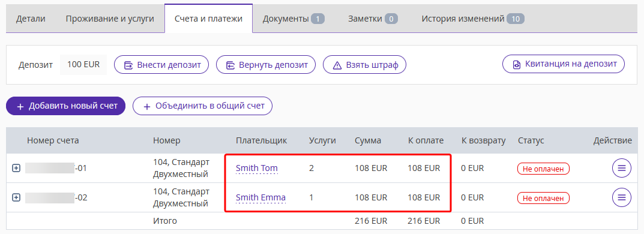Click Не оплачен status of second invoice
The width and height of the screenshot is (644, 234).
pos(543,198)
